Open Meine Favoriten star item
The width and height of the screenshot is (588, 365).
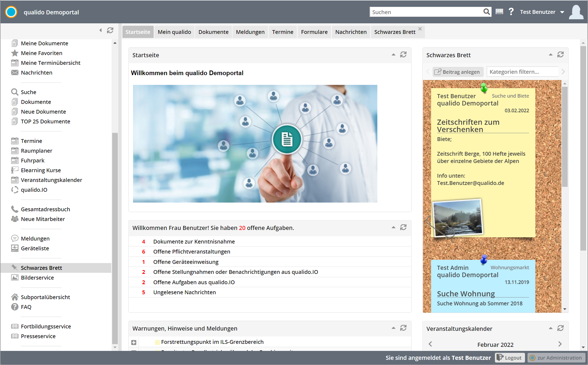pos(37,53)
